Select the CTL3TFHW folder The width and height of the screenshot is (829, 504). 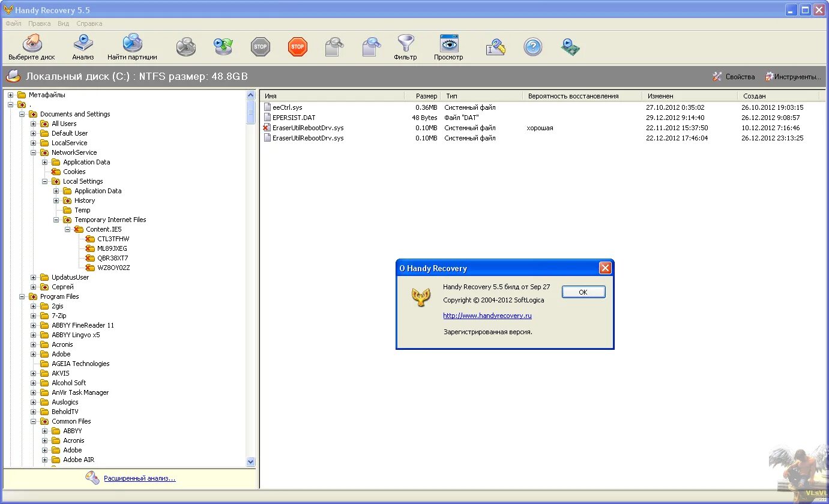[113, 239]
